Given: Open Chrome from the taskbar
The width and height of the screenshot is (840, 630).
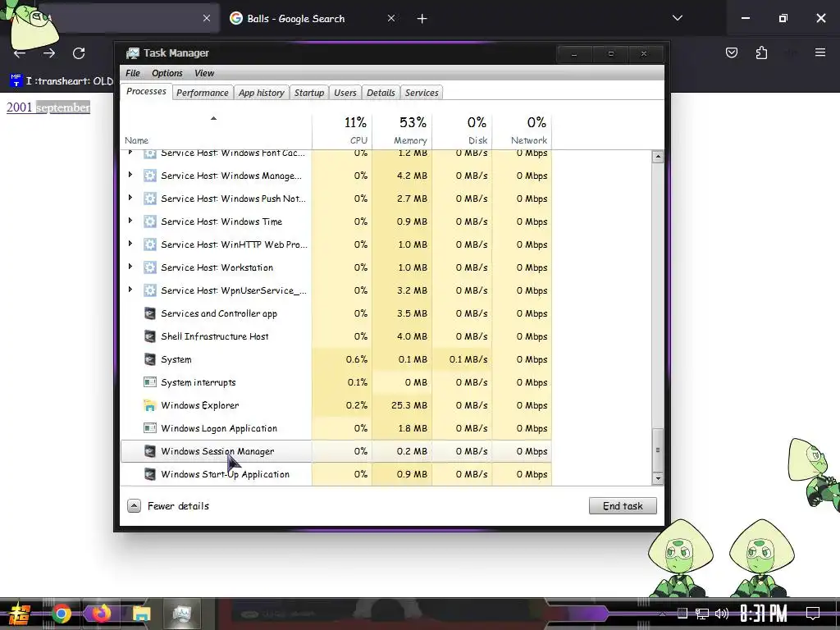Looking at the screenshot, I should [62, 614].
